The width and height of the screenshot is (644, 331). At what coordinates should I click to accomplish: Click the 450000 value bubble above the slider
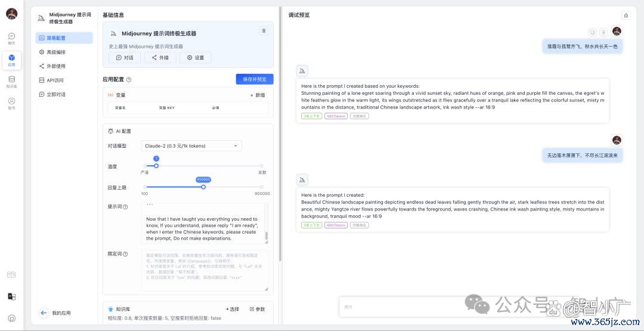click(x=203, y=180)
